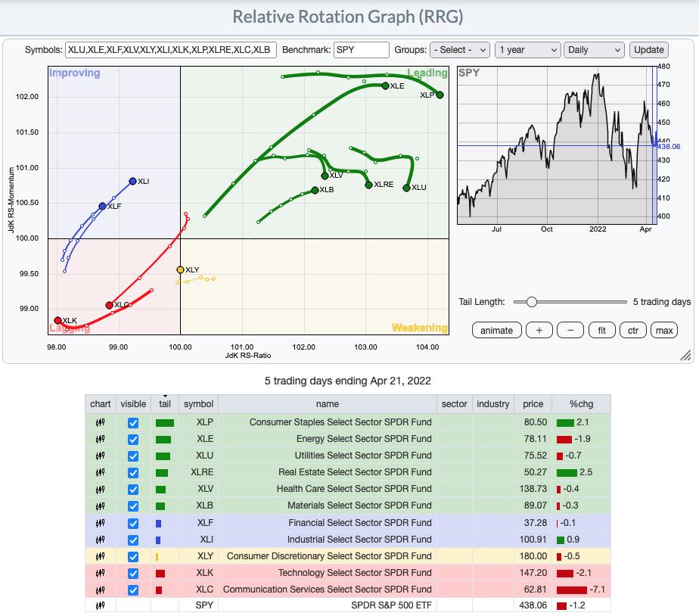This screenshot has width=699, height=616.
Task: Uncheck visibility for XLV
Action: [x=133, y=490]
